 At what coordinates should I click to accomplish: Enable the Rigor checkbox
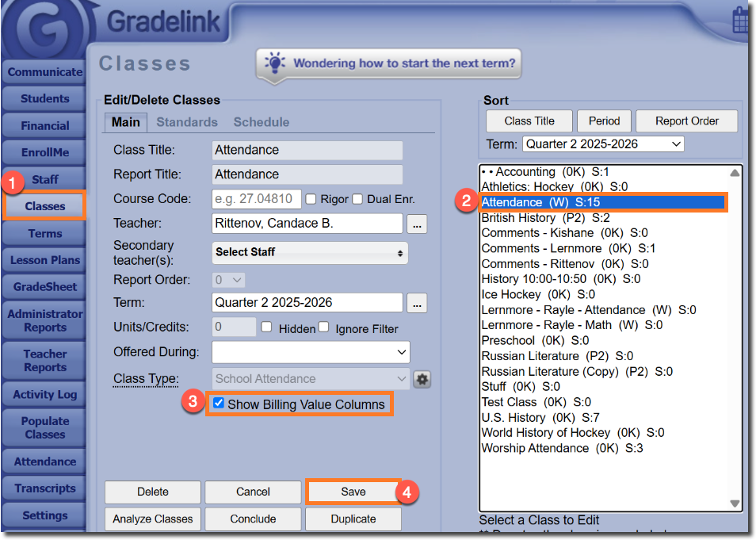[311, 199]
